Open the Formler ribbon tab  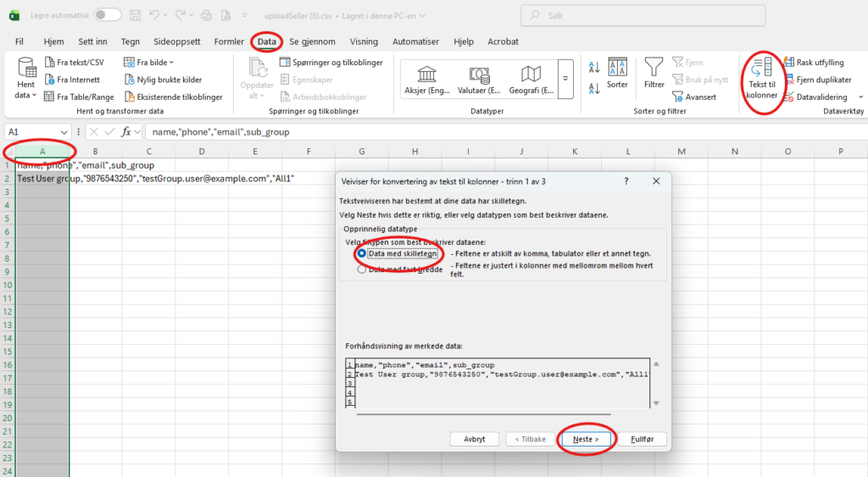click(x=229, y=41)
